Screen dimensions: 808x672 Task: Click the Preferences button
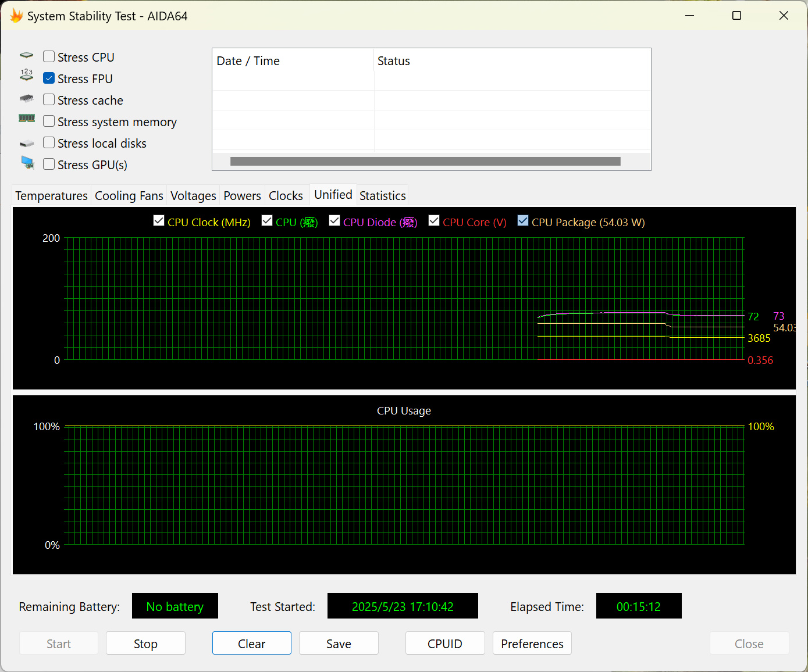pyautogui.click(x=532, y=644)
